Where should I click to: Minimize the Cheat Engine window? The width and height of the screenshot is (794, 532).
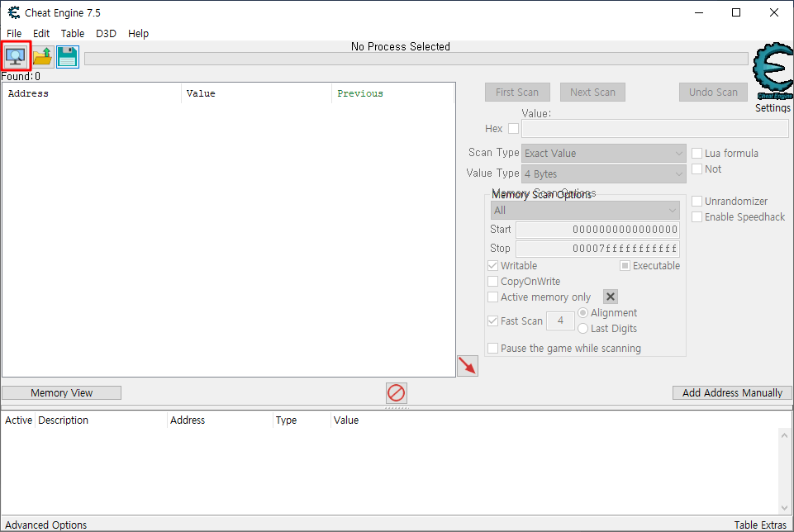(x=699, y=12)
